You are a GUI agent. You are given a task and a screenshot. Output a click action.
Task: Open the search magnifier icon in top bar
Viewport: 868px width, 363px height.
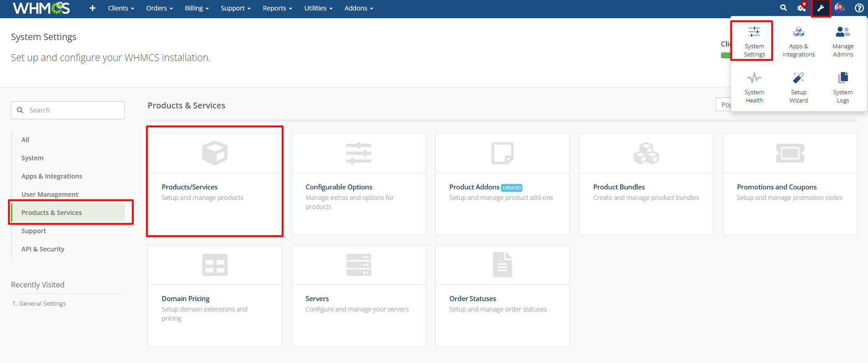783,8
